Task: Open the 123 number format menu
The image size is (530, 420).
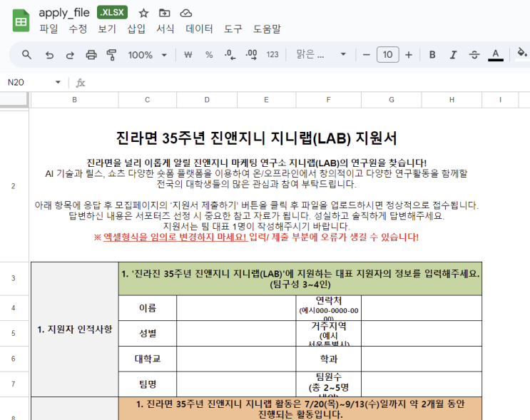Action: click(272, 55)
